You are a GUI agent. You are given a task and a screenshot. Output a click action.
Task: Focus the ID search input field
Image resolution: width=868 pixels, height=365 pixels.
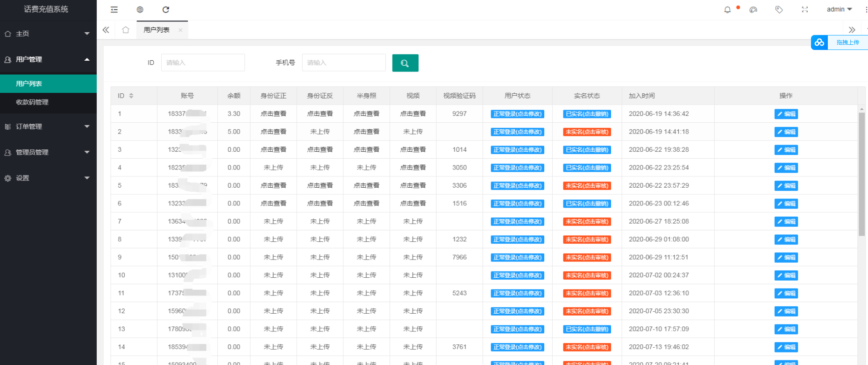tap(203, 63)
